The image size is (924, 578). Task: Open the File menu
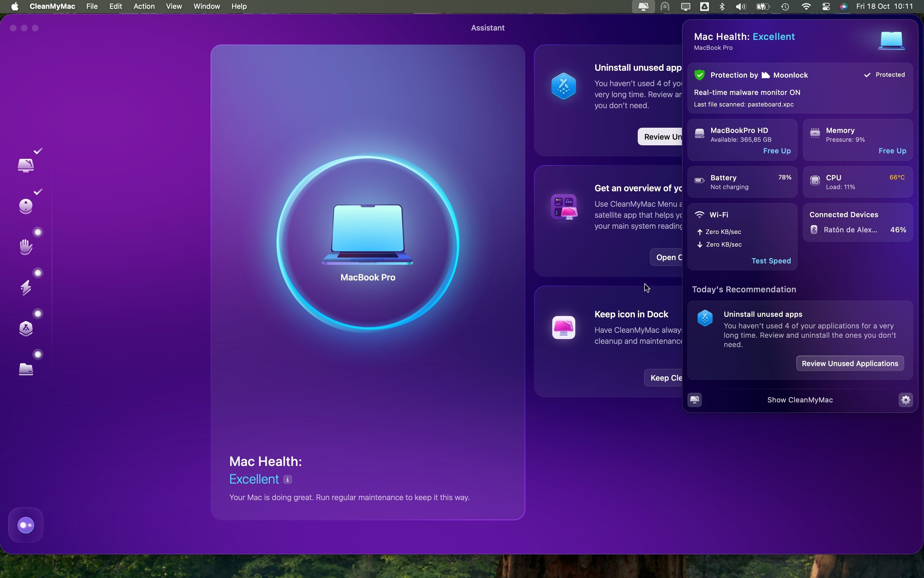(92, 7)
